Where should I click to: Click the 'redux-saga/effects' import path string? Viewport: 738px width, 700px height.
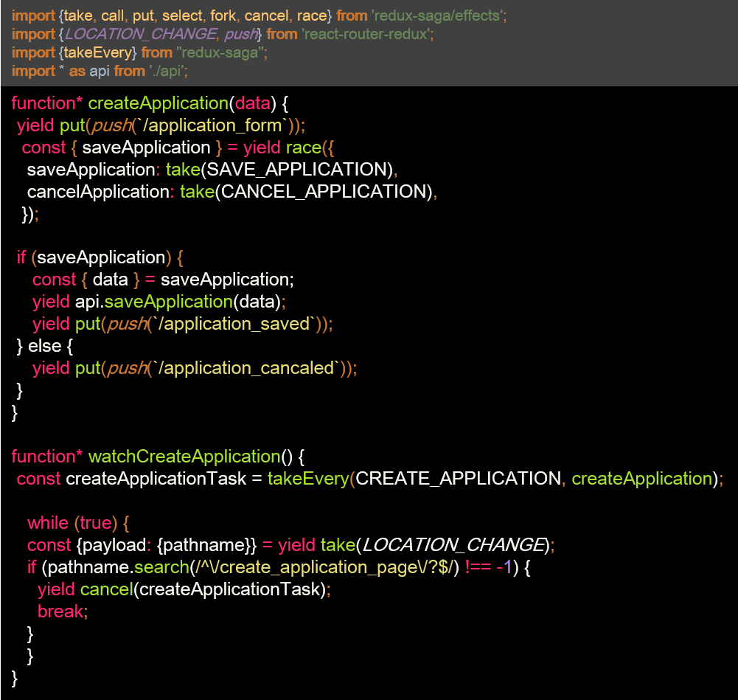click(436, 15)
